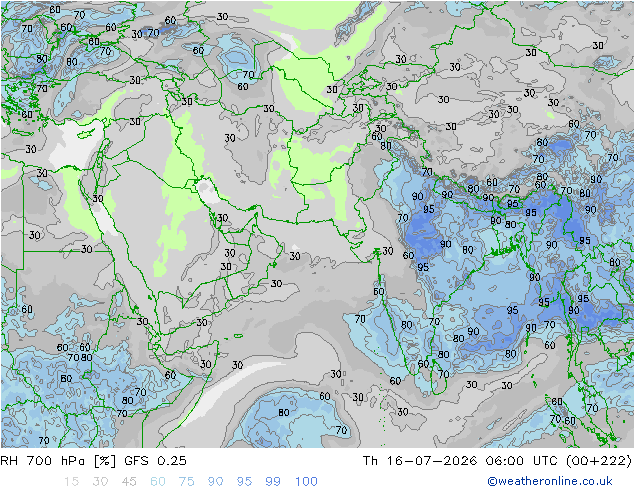Select the 30 value in the legend
This screenshot has height=490, width=634.
click(100, 481)
